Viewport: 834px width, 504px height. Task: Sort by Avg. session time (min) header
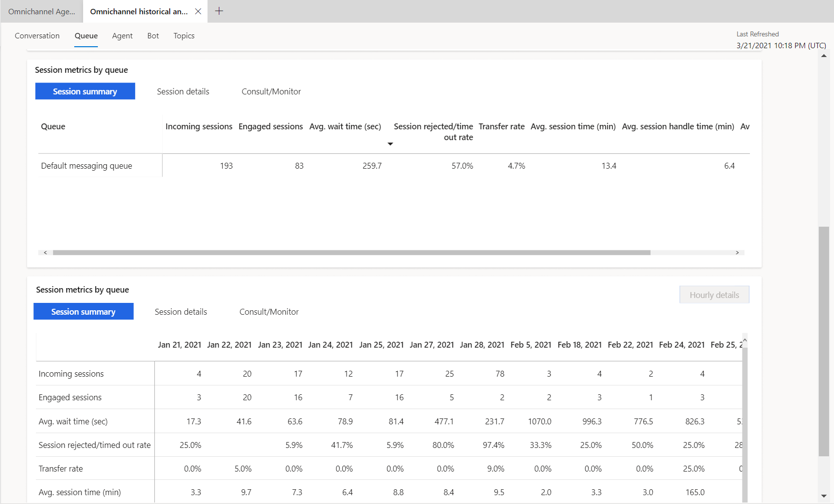(573, 126)
